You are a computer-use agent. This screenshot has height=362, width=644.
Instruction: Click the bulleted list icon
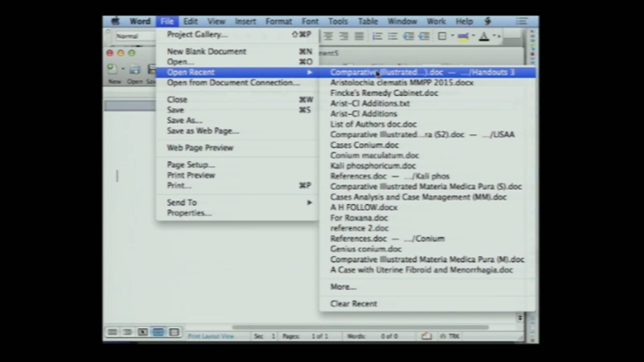pos(393,36)
